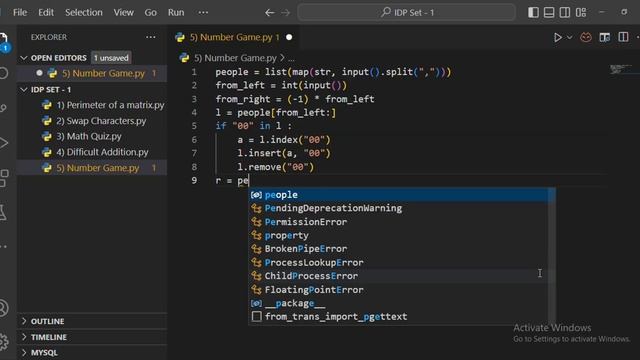Screen dimensions: 640x360
Task: Choose ChildProcessError suggestion
Action: tap(399, 276)
